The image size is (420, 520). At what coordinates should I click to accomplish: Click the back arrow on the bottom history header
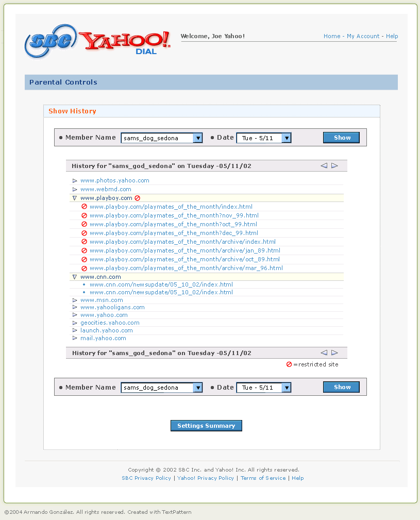324,353
